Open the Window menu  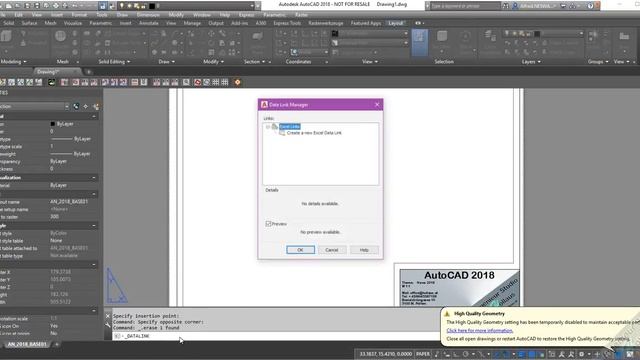coord(202,15)
